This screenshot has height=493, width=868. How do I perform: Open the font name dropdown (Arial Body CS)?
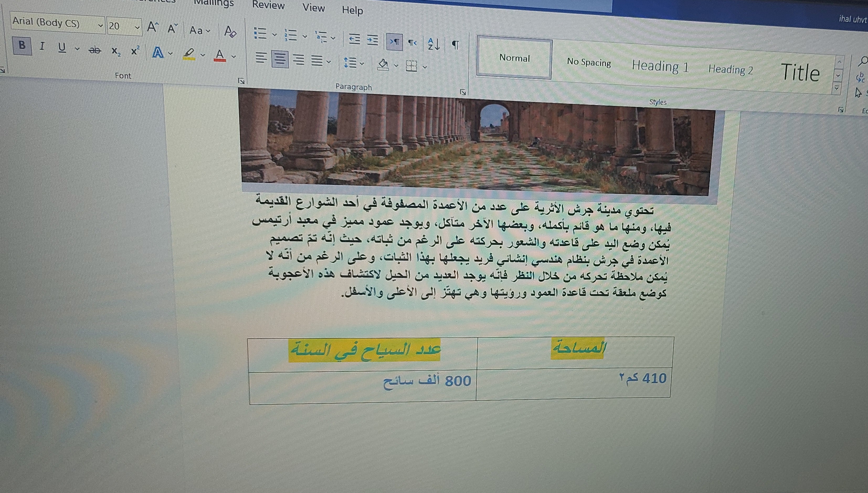[x=100, y=25]
